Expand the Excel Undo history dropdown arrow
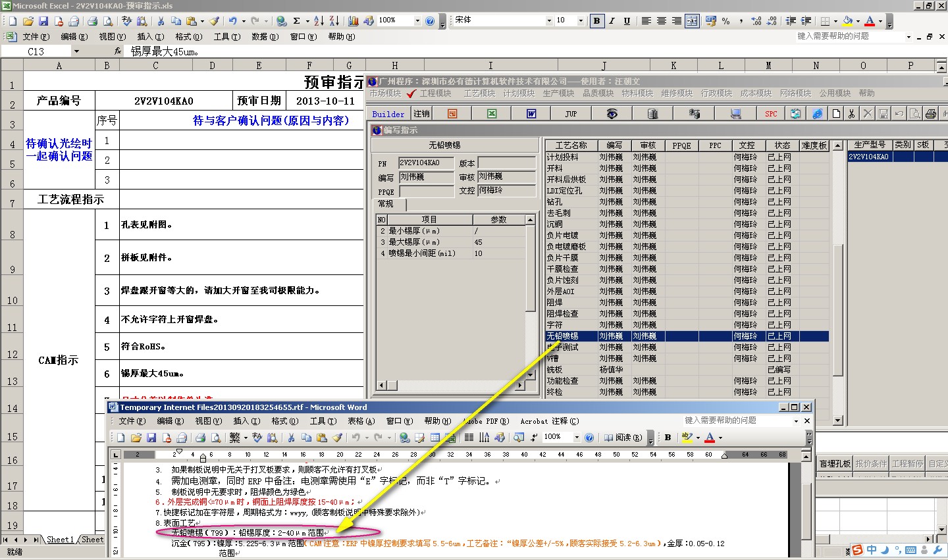This screenshot has height=560, width=948. click(x=243, y=21)
